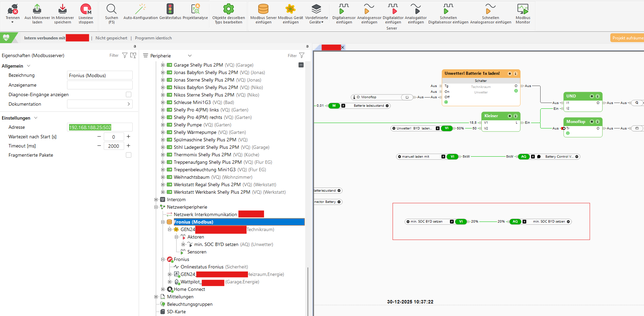Screen dimensions: 644x316
Task: Click the Trennen disconnect icon
Action: tap(13, 10)
